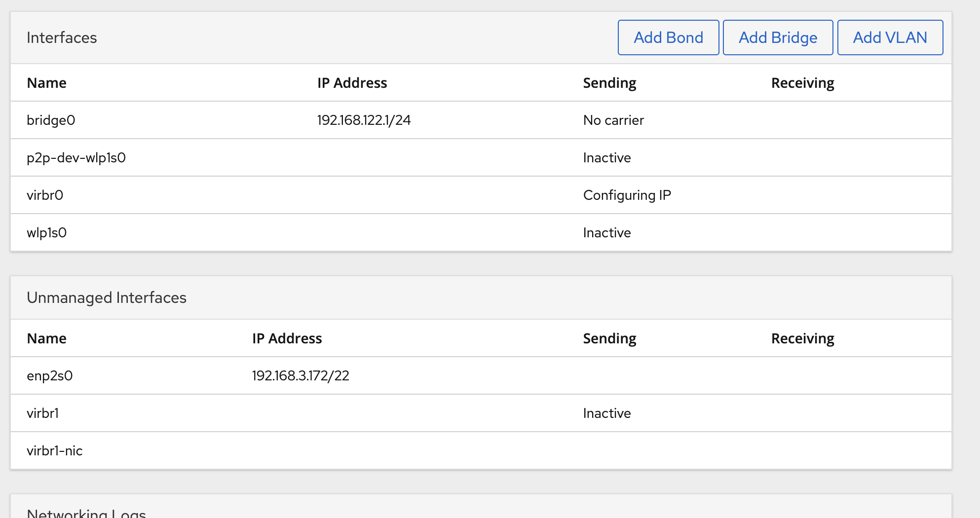
Task: Click the Unmanaged Interfaces panel heading
Action: [x=107, y=297]
